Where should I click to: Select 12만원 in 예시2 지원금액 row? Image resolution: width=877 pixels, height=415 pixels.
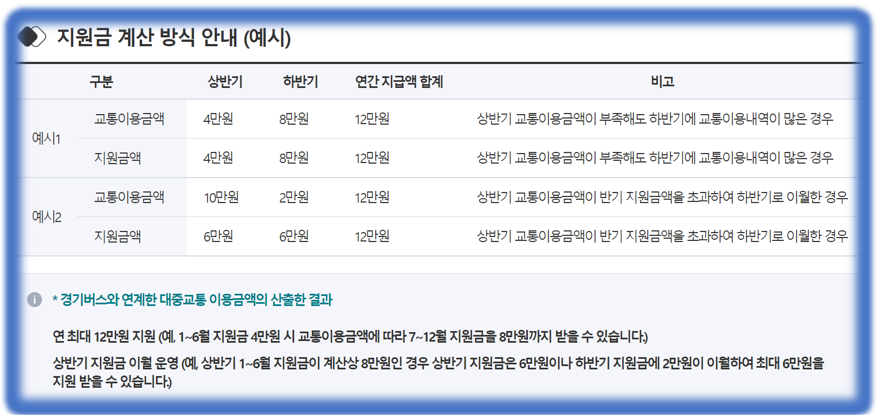coord(372,237)
